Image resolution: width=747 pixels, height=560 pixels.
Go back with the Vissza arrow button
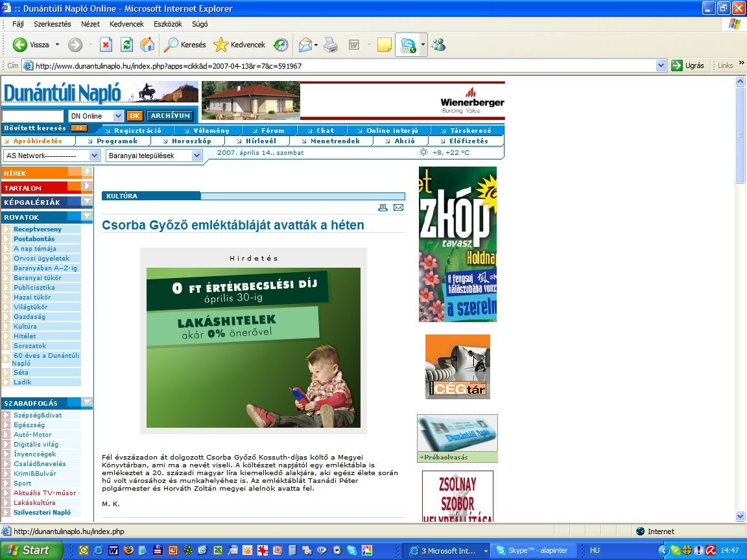[x=30, y=45]
